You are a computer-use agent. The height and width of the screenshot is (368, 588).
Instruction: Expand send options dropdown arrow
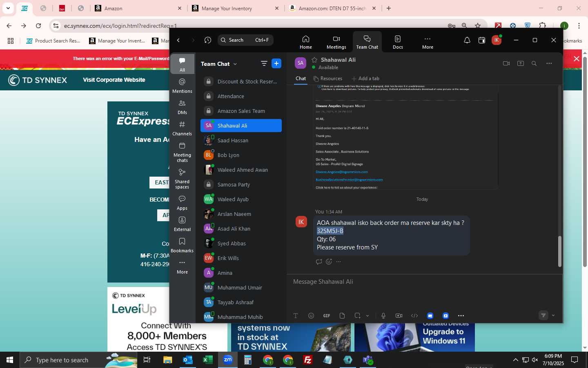point(553,316)
